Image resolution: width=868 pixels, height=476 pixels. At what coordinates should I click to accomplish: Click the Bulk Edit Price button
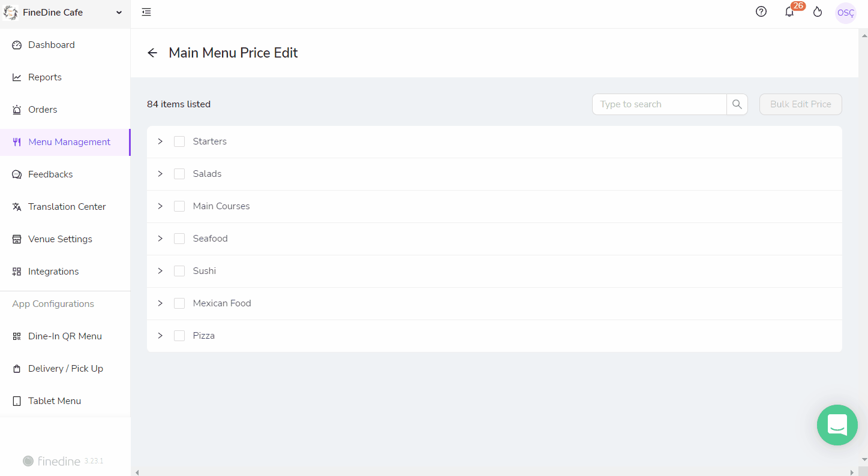coord(801,104)
